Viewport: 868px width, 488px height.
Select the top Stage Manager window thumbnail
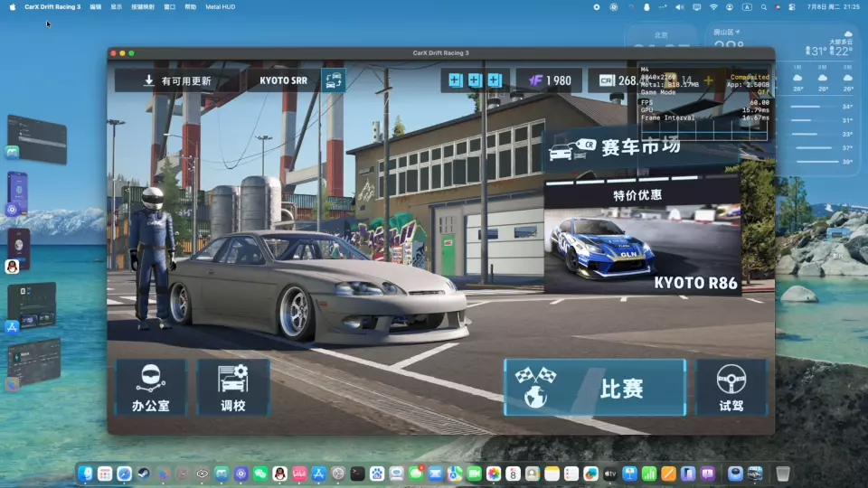[x=37, y=138]
